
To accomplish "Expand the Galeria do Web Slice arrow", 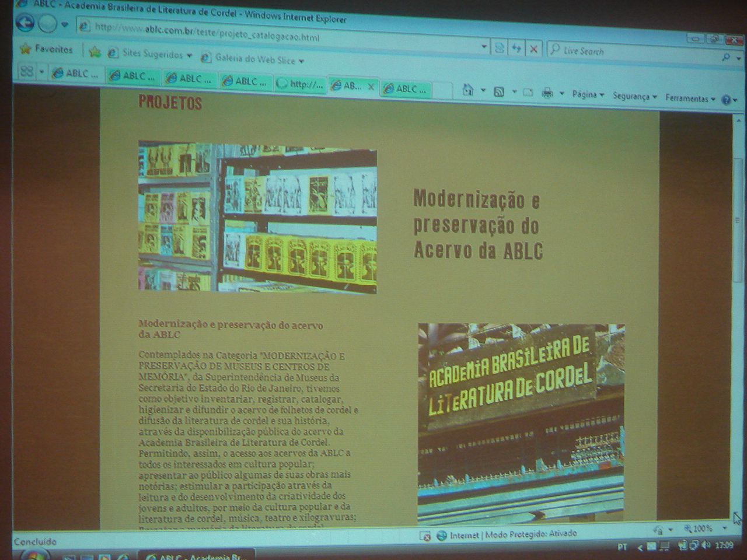I will click(301, 61).
